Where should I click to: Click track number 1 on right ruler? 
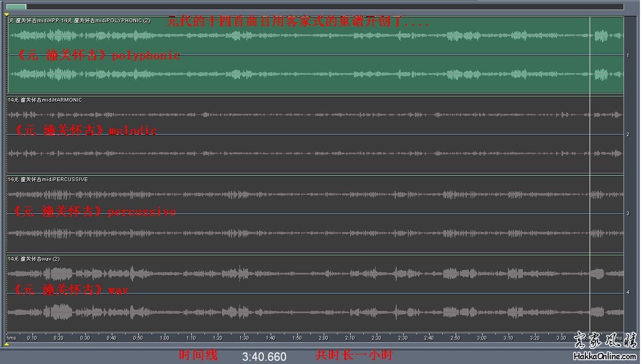click(628, 55)
